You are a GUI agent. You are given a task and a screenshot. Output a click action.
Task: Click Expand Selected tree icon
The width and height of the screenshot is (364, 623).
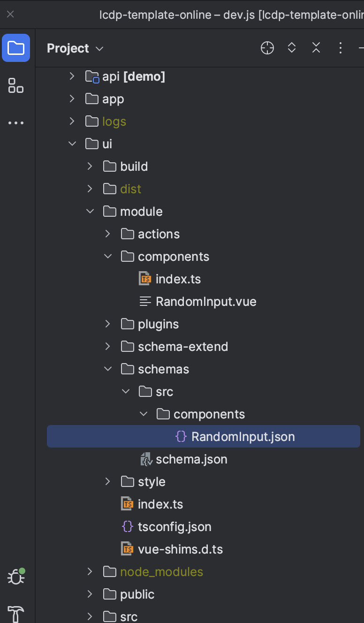point(292,48)
